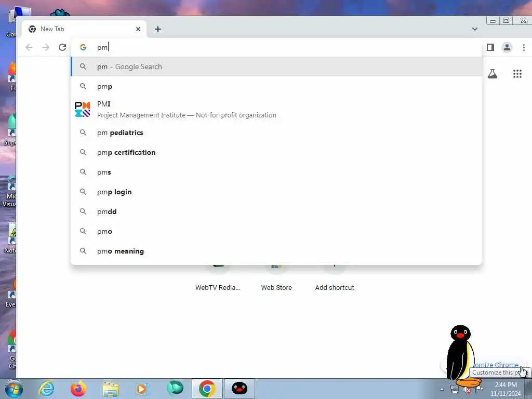Select the PMI Project Management Institute suggestion

[x=276, y=109]
